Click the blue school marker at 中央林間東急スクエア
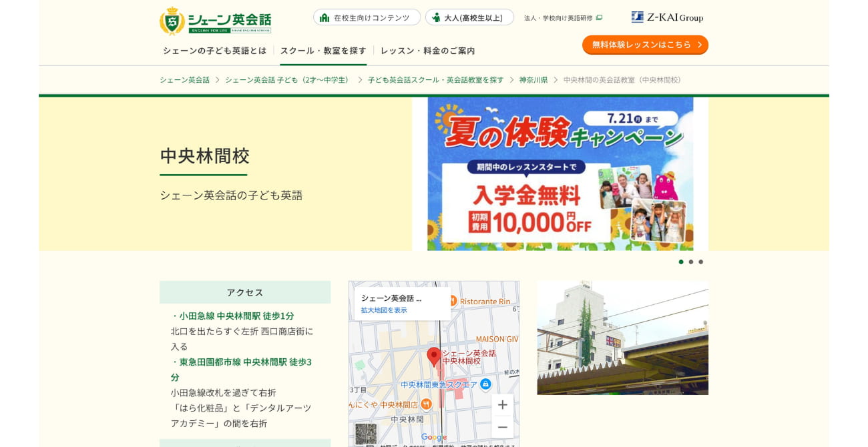The height and width of the screenshot is (447, 868). click(485, 385)
